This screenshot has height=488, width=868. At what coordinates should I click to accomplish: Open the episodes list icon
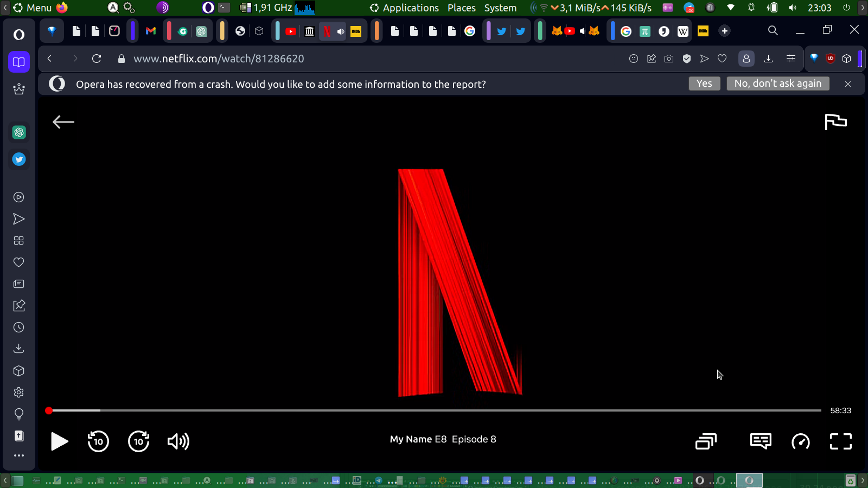(x=706, y=441)
